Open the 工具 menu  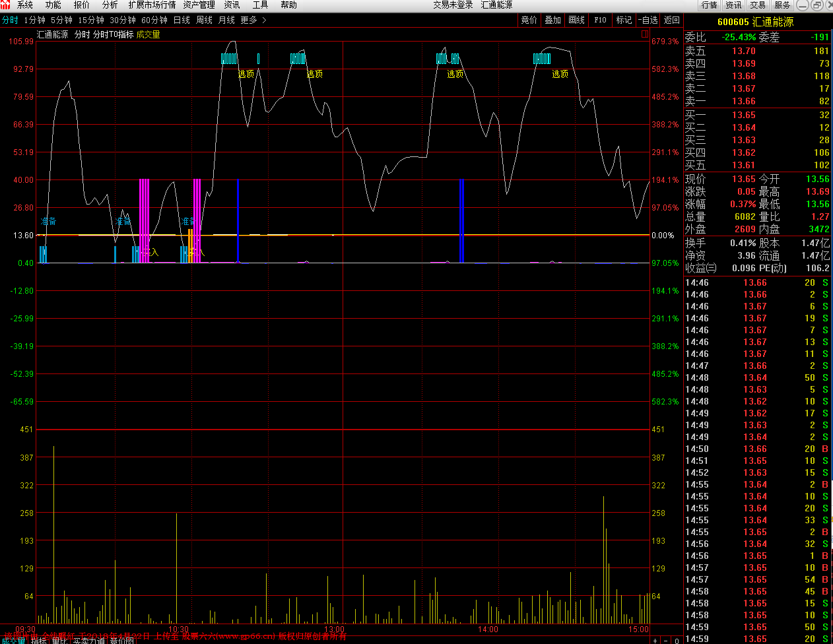pyautogui.click(x=261, y=5)
